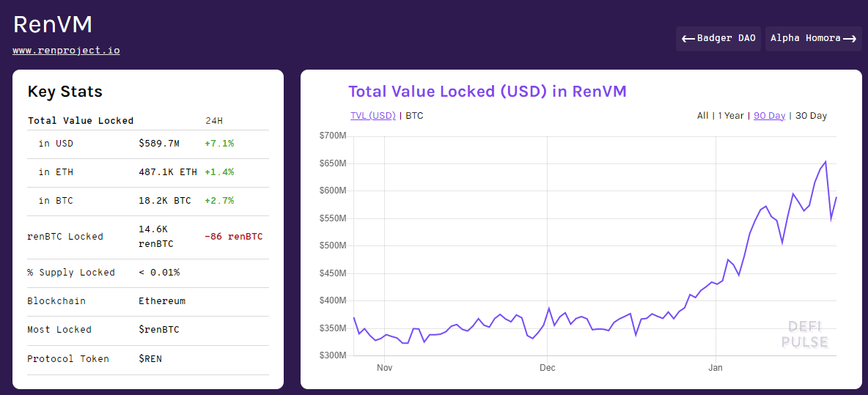Click the chart peak near $650M
Viewport: 868px width, 395px height.
point(825,162)
